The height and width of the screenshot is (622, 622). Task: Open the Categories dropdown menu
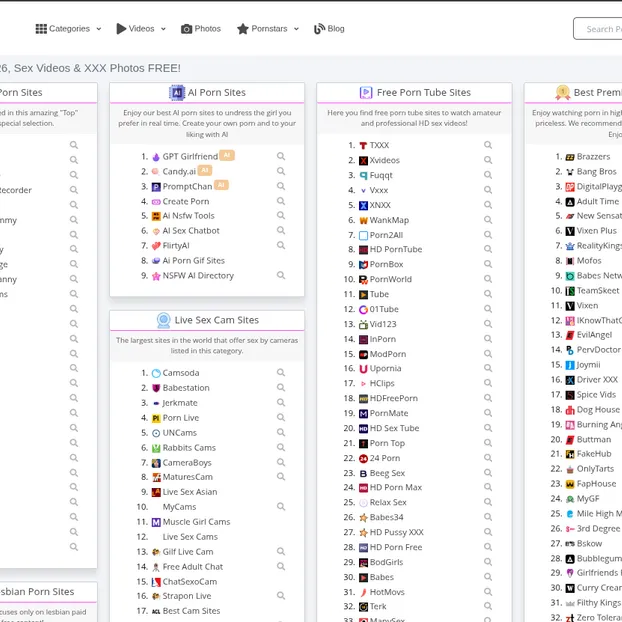point(68,29)
